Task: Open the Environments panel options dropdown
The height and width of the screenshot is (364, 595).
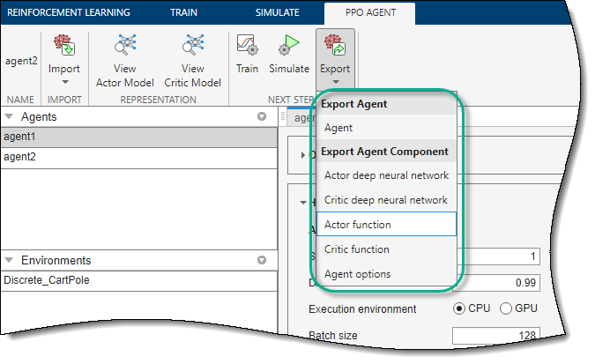Action: click(x=261, y=261)
